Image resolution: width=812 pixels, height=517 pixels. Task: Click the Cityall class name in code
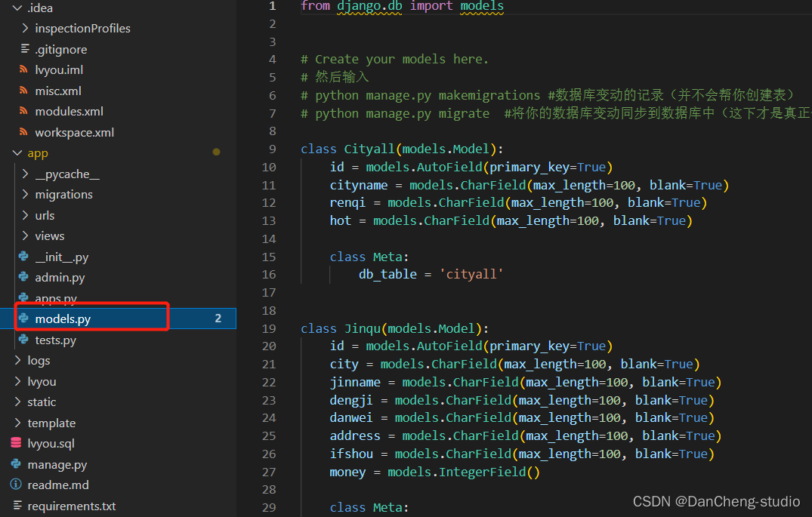click(369, 149)
